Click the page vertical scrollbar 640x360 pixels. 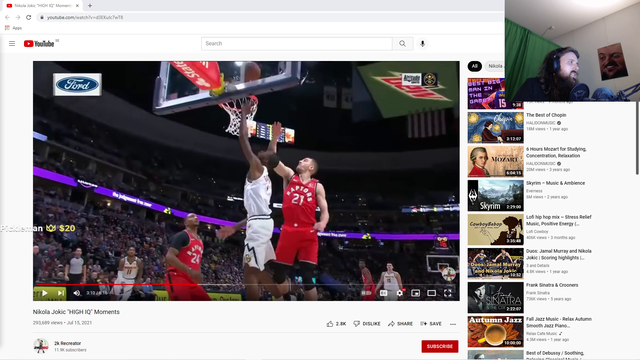pos(637,139)
